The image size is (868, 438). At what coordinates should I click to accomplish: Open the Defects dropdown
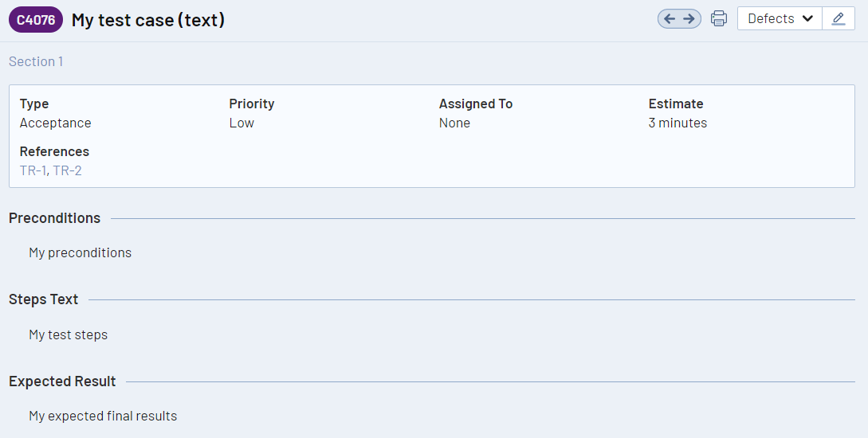tap(780, 19)
